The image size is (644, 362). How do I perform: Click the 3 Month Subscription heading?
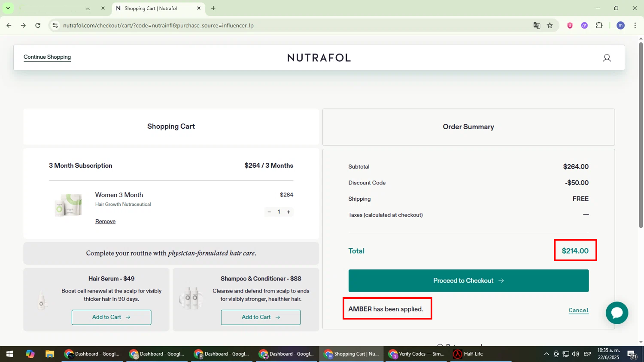pyautogui.click(x=80, y=166)
